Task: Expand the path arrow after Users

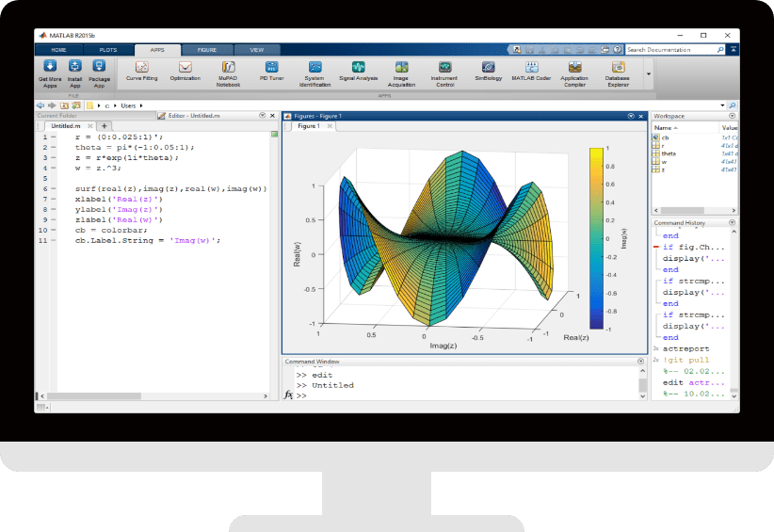Action: point(141,105)
